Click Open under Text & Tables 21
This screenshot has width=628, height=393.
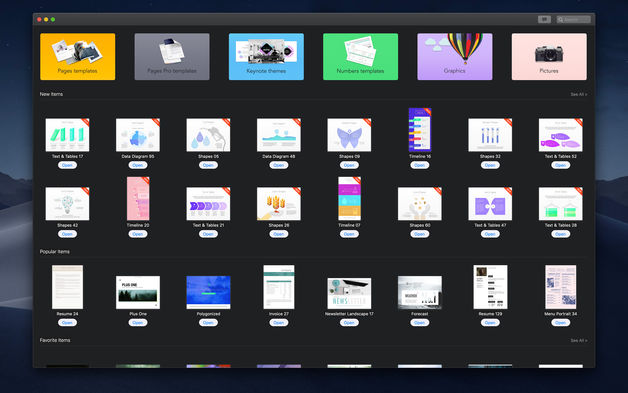coord(208,234)
